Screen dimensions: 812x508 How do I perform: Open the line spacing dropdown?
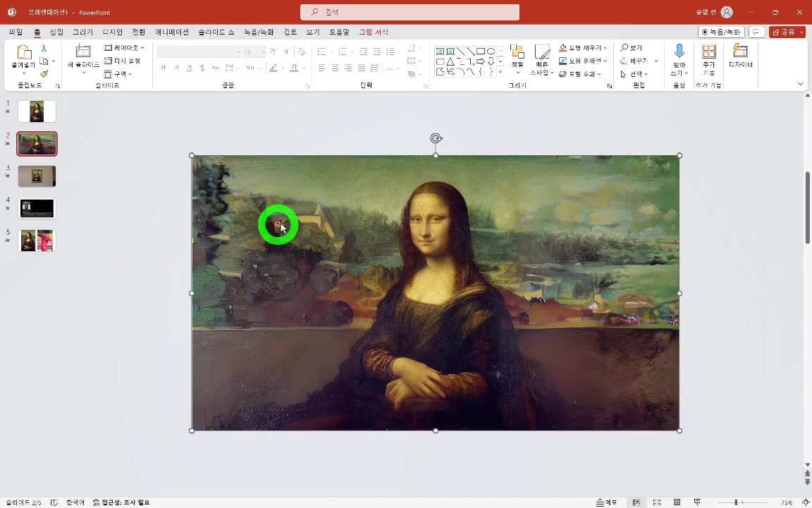(392, 52)
